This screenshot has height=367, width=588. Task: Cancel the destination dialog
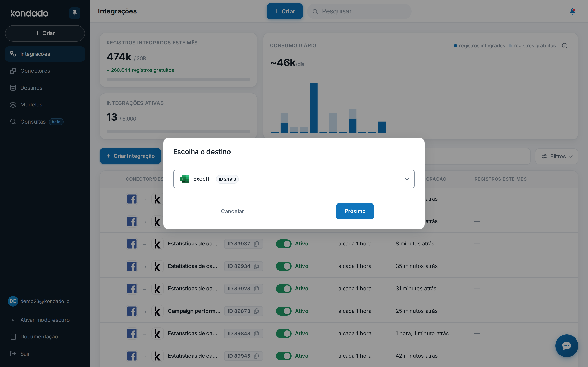click(x=232, y=211)
